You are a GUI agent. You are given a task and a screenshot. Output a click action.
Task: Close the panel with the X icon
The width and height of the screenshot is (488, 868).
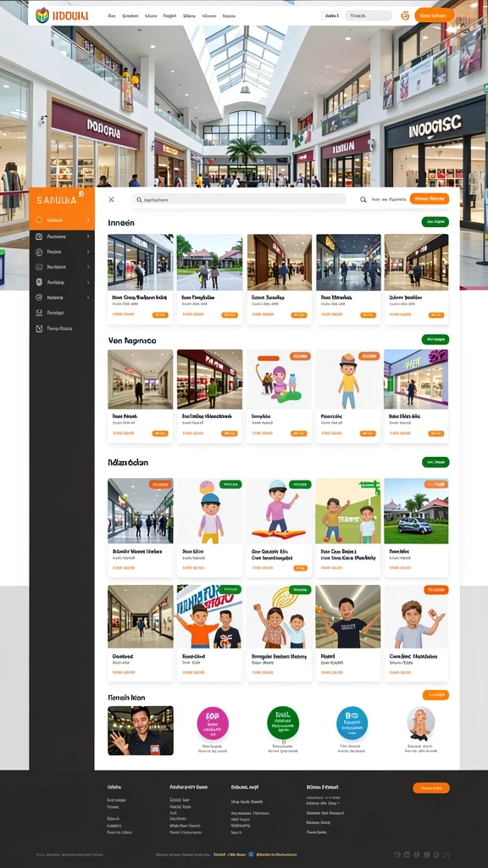(111, 199)
